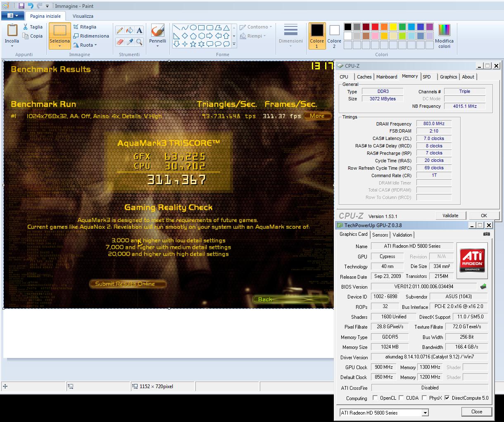The width and height of the screenshot is (504, 422).
Task: Switch to the Visualizza ribbon tab
Action: [83, 16]
